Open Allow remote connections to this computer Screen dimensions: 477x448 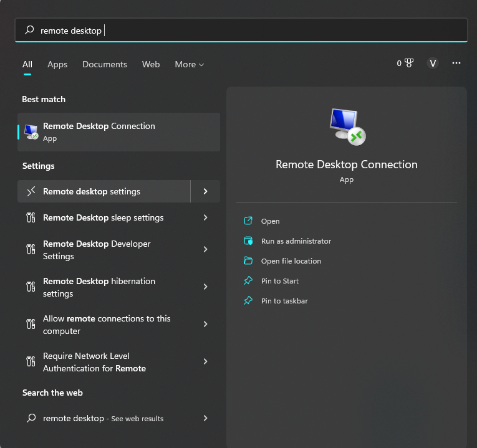click(x=107, y=325)
